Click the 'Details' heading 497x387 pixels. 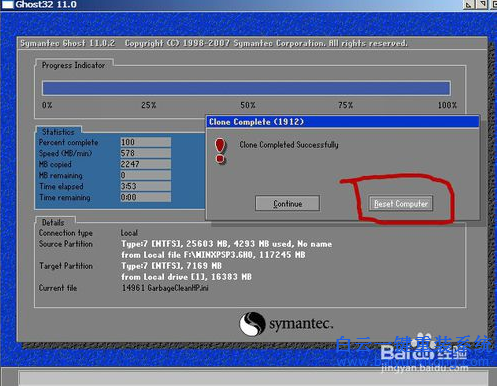pyautogui.click(x=53, y=222)
